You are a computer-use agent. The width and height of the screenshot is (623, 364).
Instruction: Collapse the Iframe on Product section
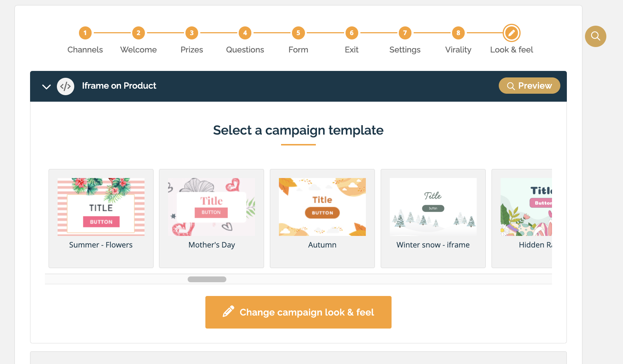coord(46,86)
